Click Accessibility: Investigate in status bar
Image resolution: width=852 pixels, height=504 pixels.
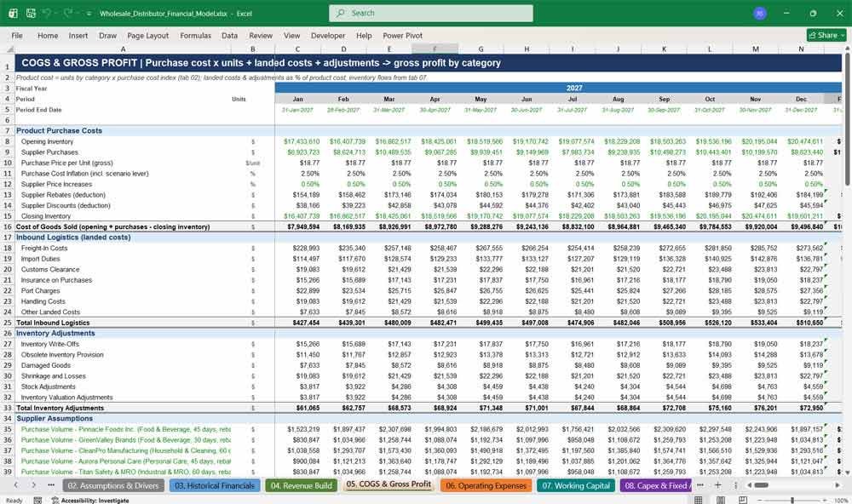click(x=90, y=501)
